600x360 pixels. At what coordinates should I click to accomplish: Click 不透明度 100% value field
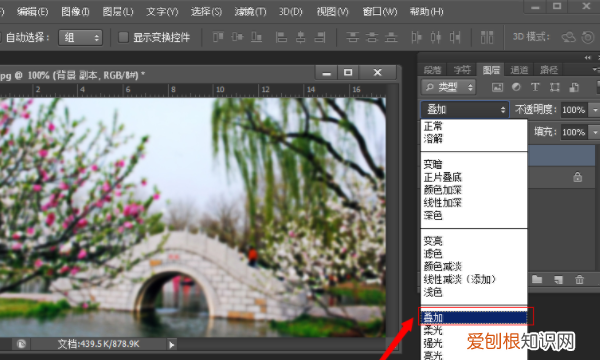pyautogui.click(x=574, y=110)
